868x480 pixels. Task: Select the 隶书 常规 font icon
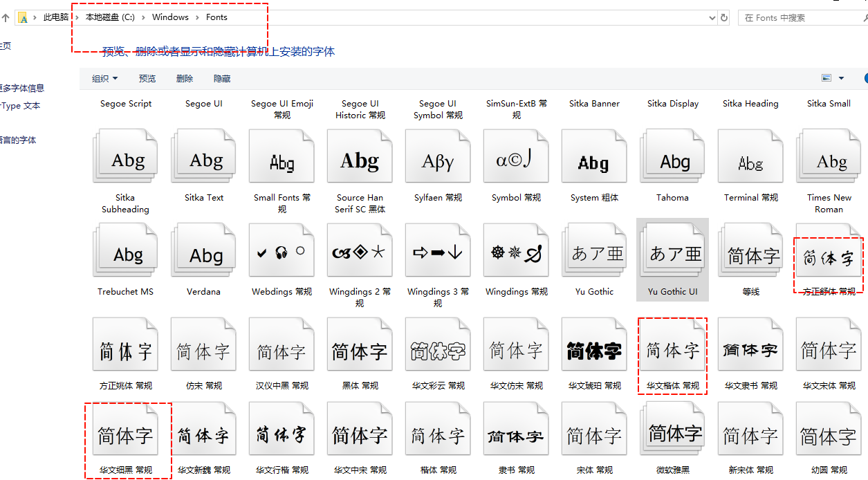click(x=516, y=430)
